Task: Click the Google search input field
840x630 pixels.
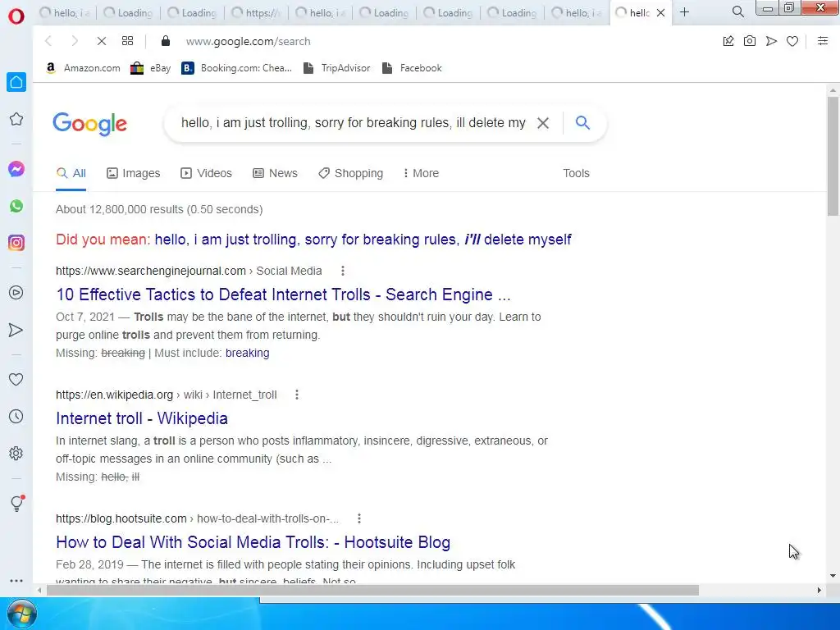Action: click(353, 123)
